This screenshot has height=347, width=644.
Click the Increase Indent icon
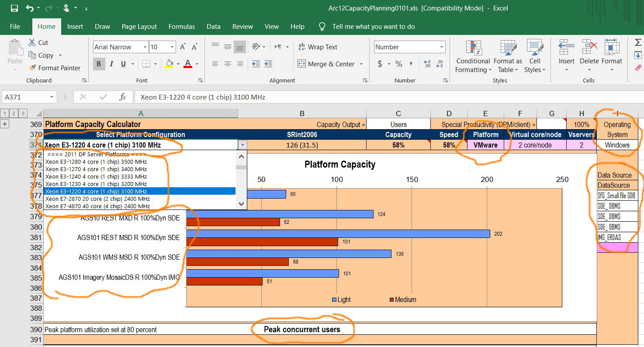point(268,64)
